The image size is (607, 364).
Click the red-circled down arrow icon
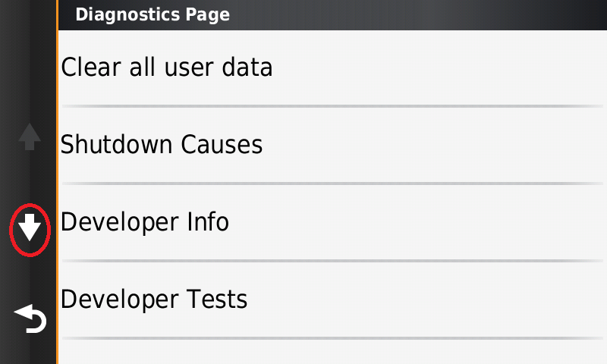click(30, 227)
